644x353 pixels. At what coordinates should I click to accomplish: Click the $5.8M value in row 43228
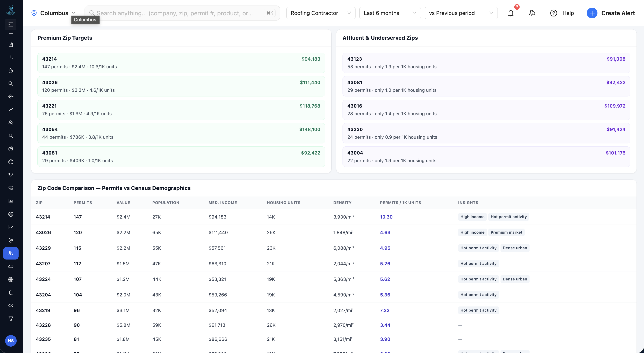[x=123, y=325]
